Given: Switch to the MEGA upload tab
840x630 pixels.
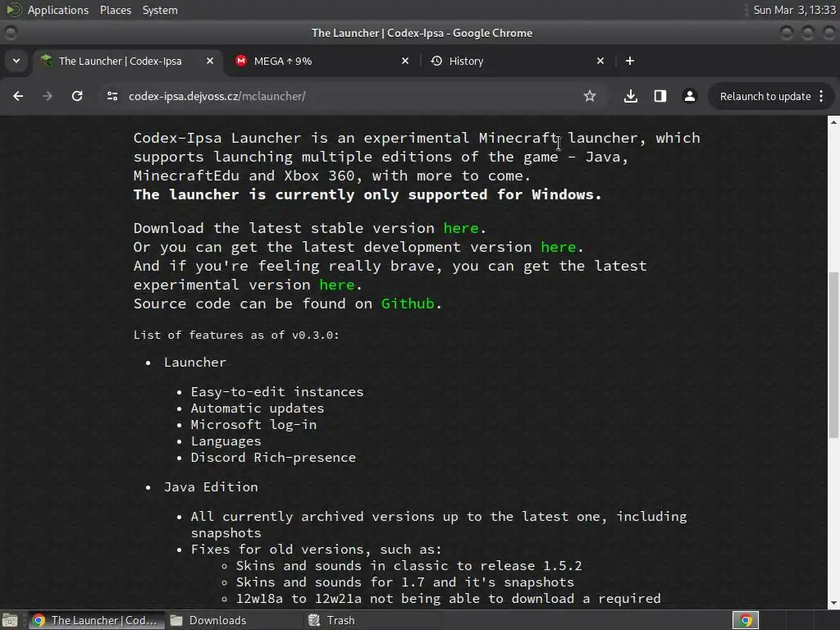Looking at the screenshot, I should tap(322, 61).
